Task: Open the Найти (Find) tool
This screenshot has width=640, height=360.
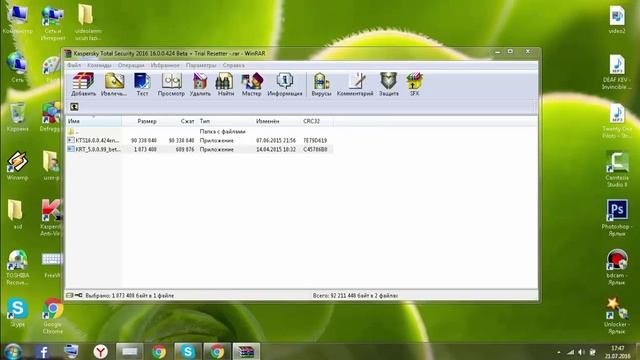Action: tap(225, 84)
